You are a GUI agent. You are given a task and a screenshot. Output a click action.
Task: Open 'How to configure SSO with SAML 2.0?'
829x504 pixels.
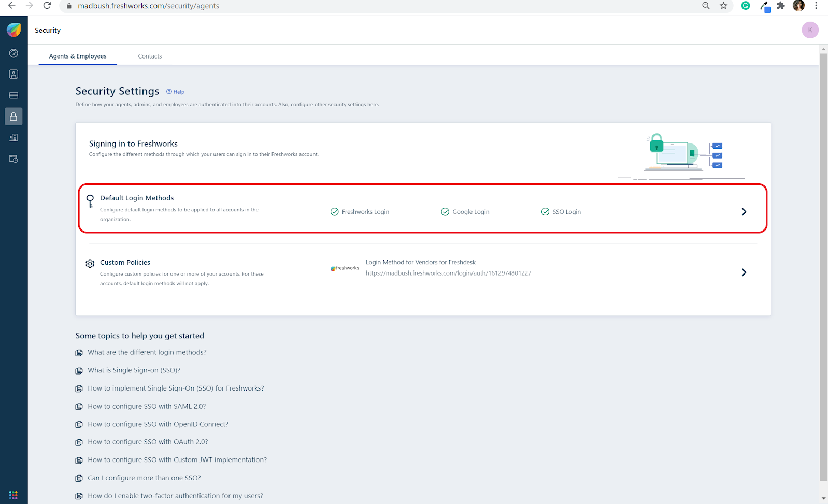(x=147, y=406)
